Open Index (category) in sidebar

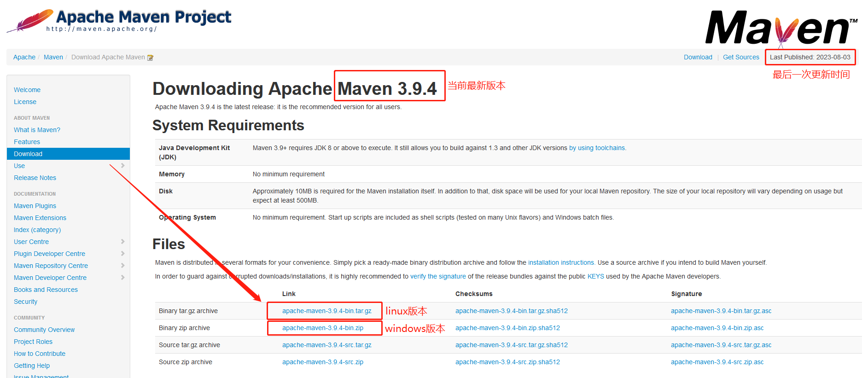(37, 230)
